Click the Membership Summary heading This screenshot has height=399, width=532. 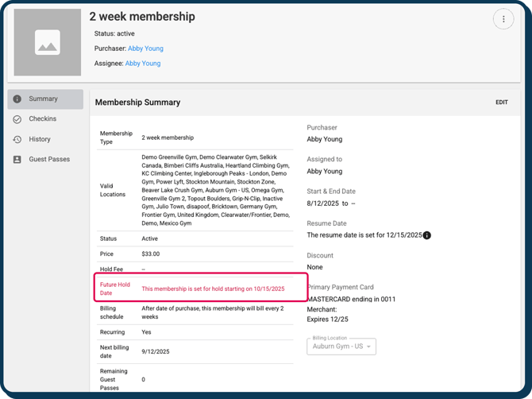click(x=137, y=103)
